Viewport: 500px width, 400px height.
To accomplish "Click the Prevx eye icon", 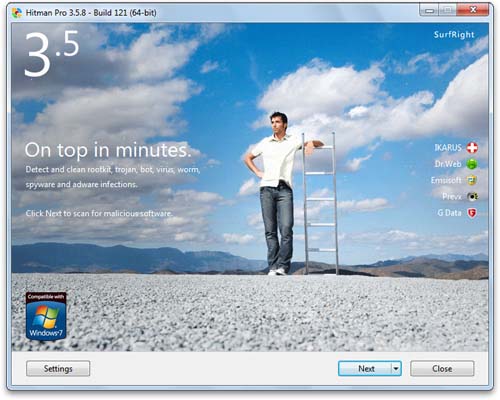I will pyautogui.click(x=472, y=197).
